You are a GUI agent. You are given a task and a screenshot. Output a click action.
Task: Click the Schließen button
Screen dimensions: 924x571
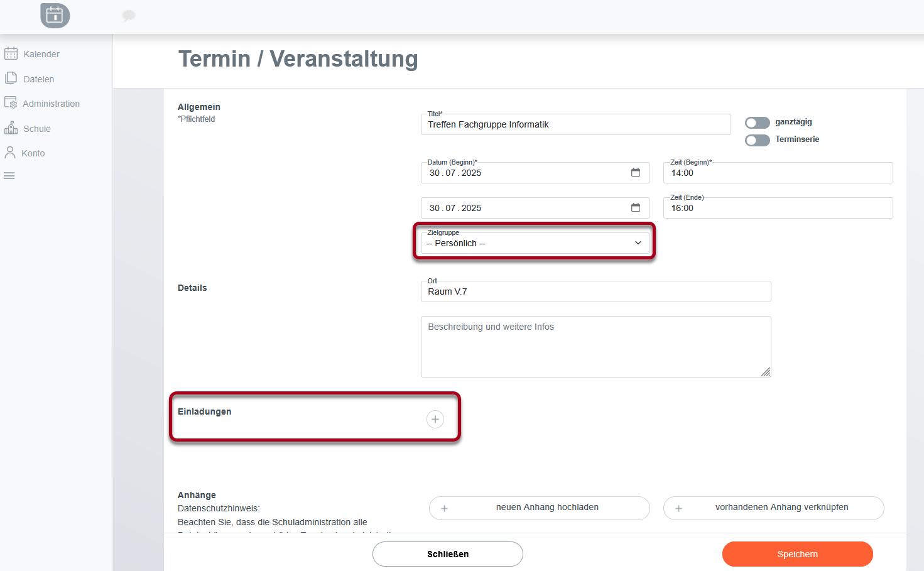click(447, 553)
